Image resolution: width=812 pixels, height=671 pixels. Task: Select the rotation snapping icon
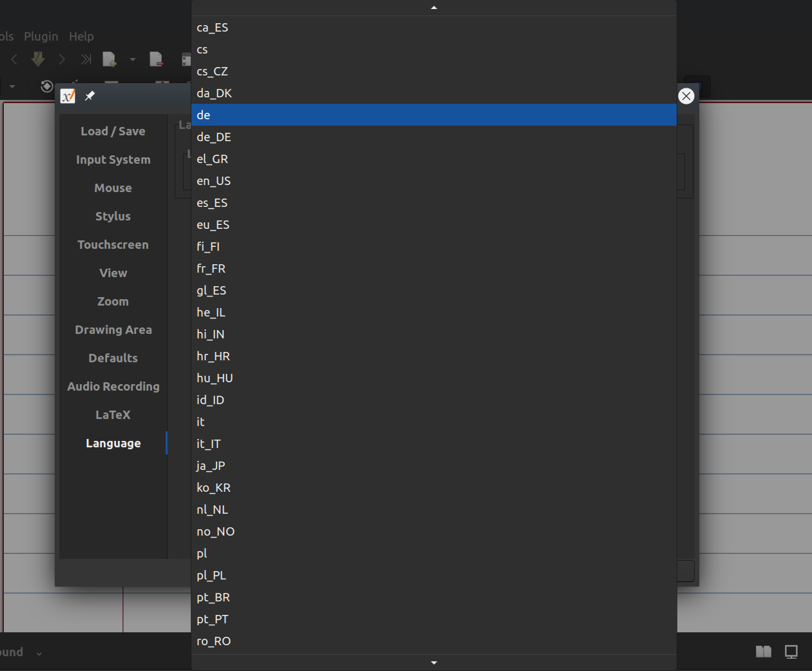[46, 86]
